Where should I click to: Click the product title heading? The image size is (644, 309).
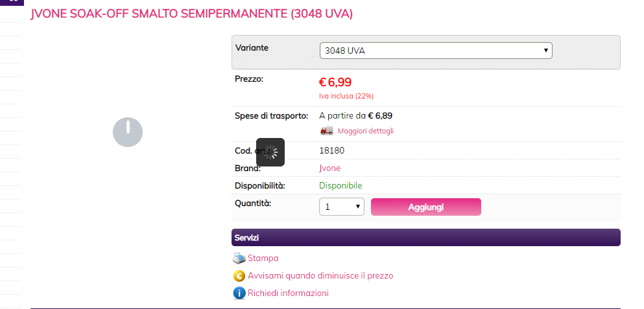[x=192, y=14]
